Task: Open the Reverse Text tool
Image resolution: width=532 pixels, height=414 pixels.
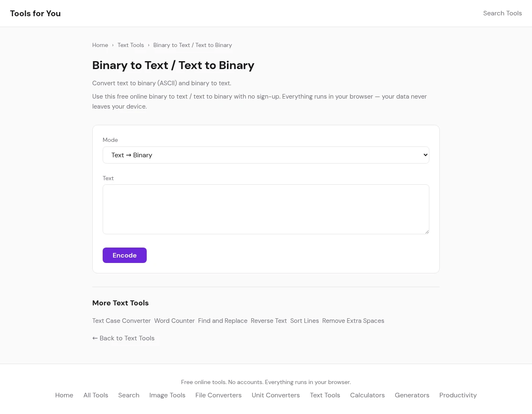Action: (x=268, y=321)
